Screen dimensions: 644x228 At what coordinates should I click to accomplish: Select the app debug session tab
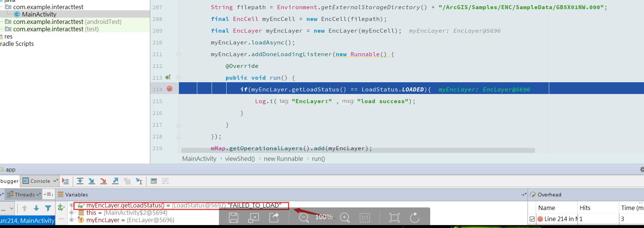pos(8,170)
